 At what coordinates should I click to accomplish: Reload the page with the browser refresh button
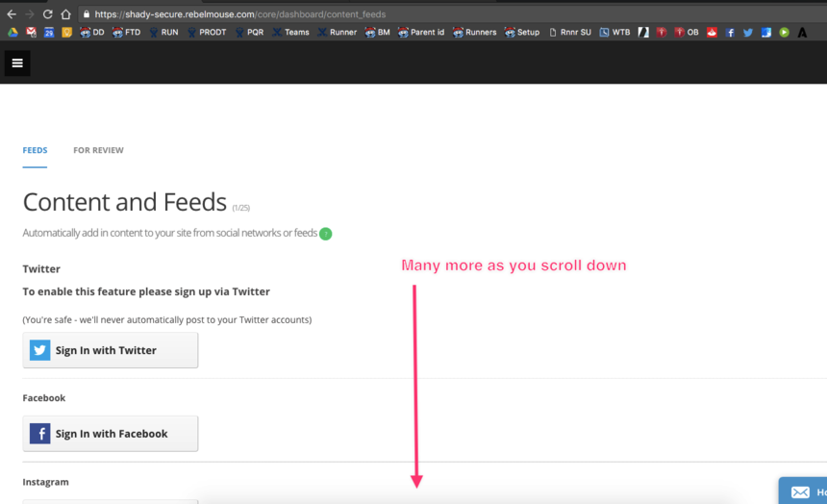[47, 14]
